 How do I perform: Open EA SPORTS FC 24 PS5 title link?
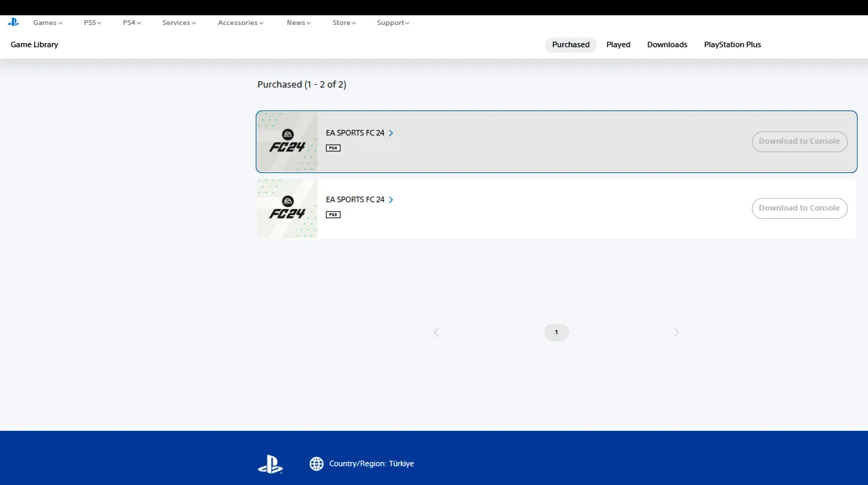tap(355, 199)
